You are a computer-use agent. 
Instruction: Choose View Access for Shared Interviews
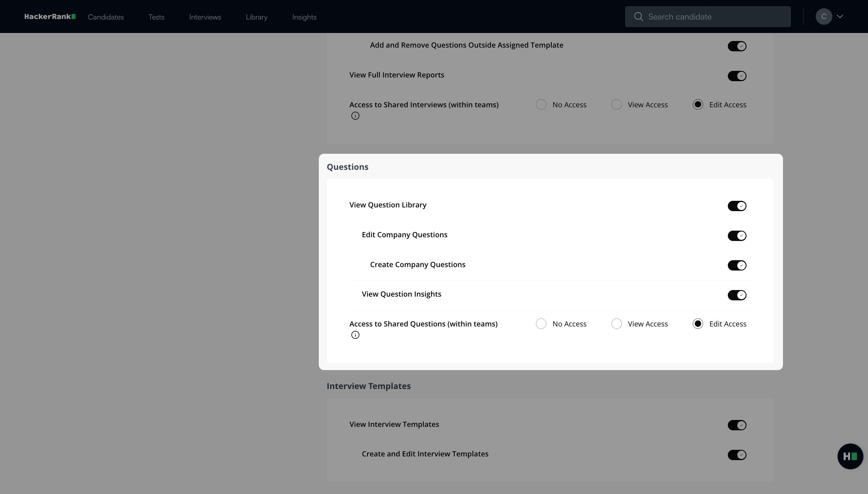point(616,104)
